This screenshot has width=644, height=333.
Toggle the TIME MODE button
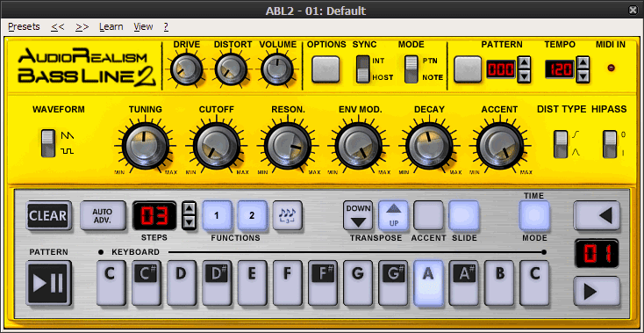pyautogui.click(x=534, y=215)
